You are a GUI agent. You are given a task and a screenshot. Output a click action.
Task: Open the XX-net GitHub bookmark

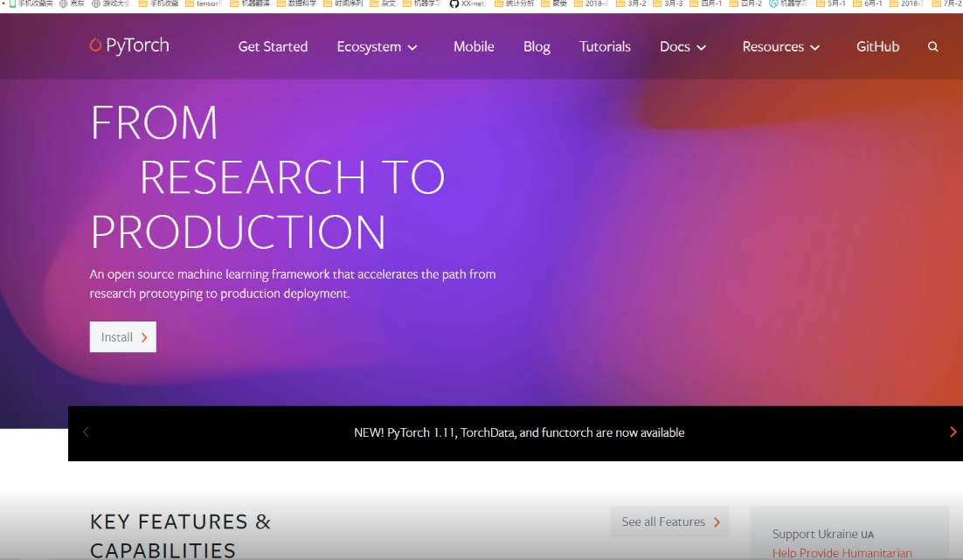(x=468, y=3)
